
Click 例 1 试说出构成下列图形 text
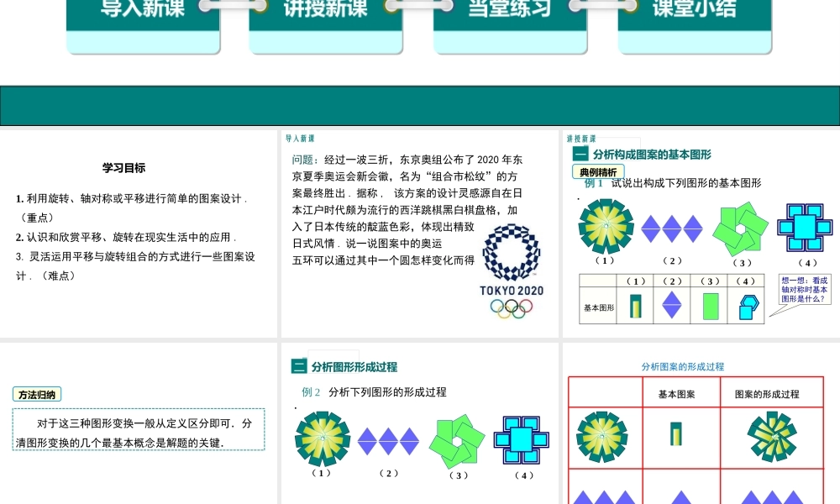pos(672,183)
